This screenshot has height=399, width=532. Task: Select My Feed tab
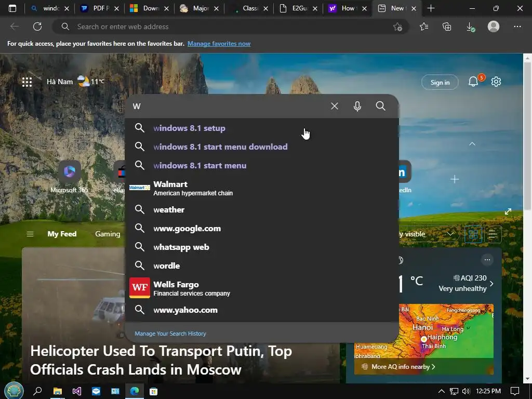pos(62,234)
